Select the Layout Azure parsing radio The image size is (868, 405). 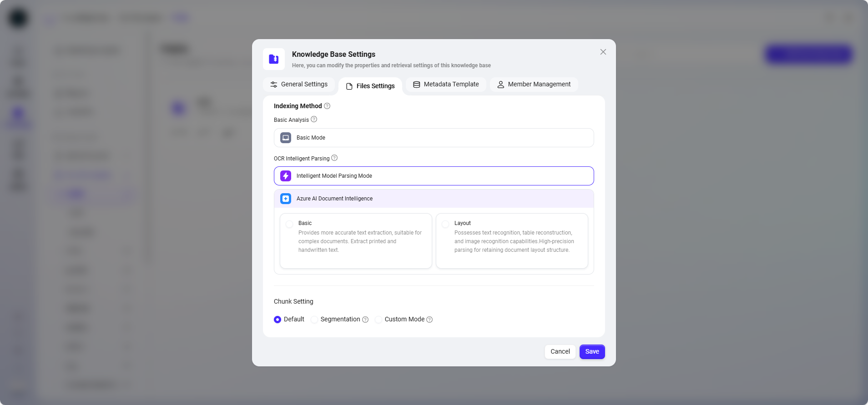pos(445,224)
